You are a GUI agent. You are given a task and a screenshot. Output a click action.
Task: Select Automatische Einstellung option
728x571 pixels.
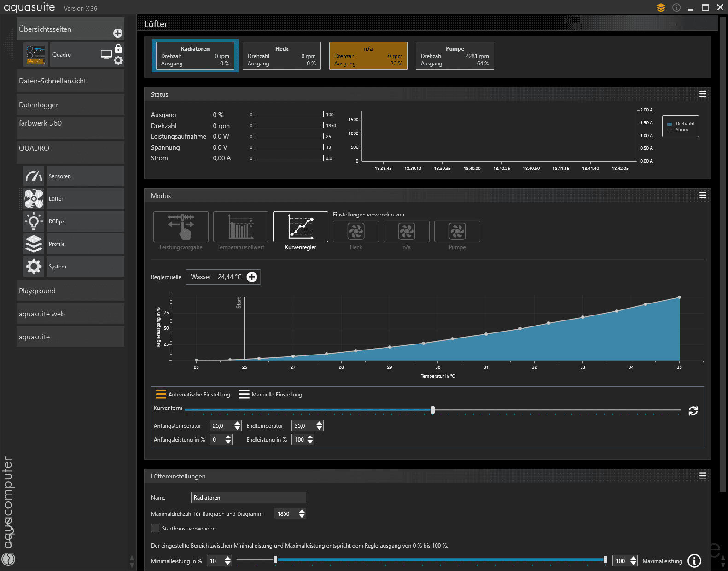tap(193, 395)
